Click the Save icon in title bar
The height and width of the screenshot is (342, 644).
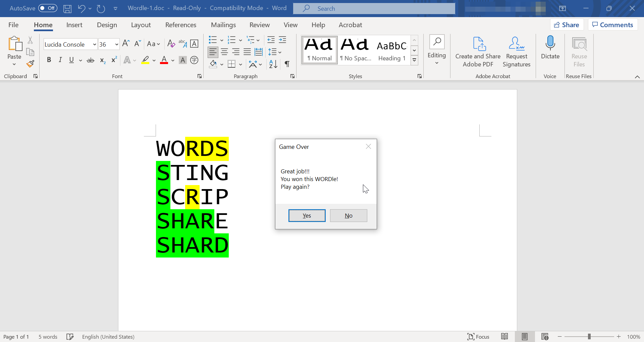pyautogui.click(x=67, y=8)
